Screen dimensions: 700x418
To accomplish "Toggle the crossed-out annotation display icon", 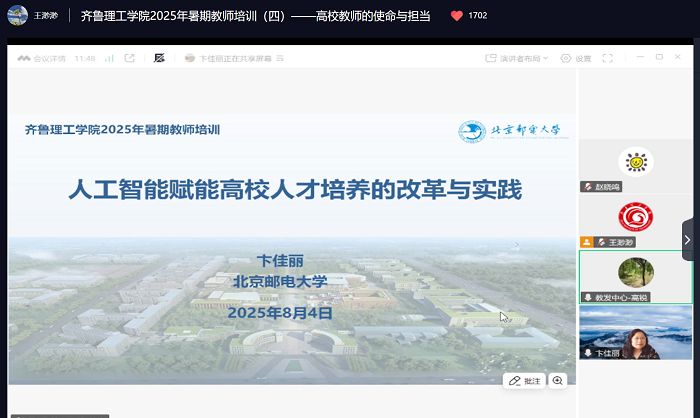I will click(x=158, y=59).
